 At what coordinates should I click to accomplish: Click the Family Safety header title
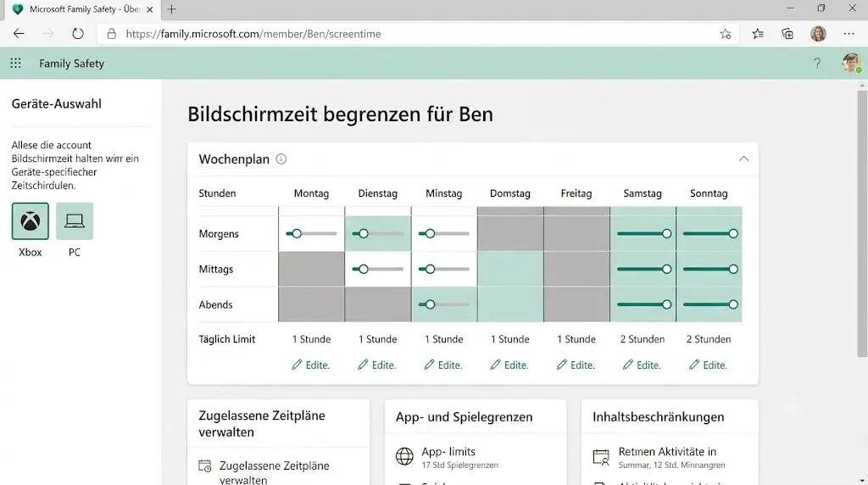click(71, 63)
